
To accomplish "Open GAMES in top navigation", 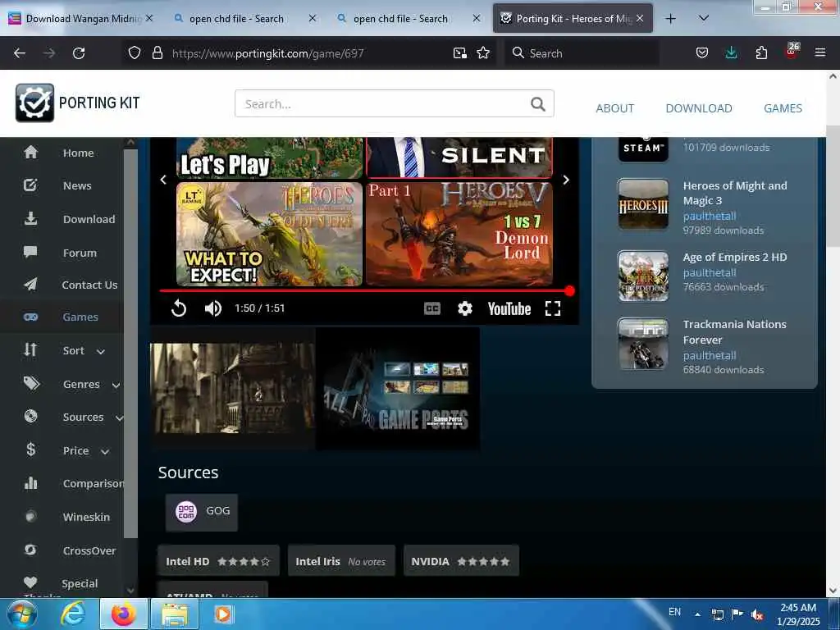I will click(x=783, y=108).
